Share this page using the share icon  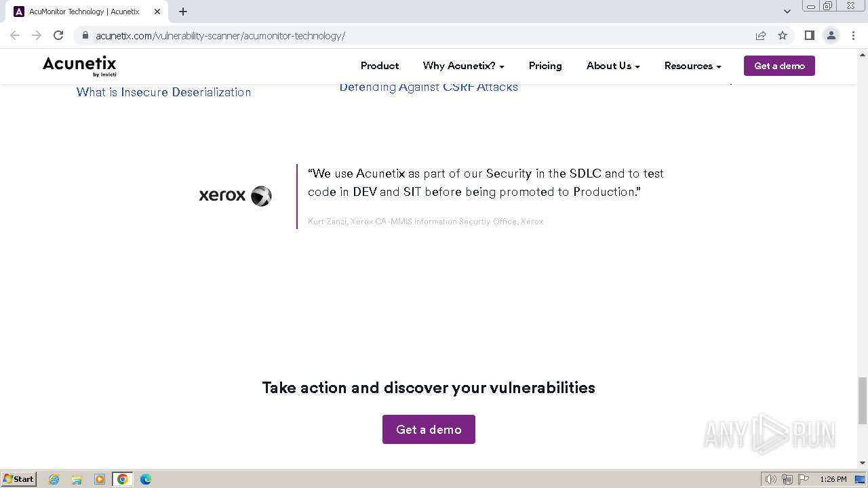pyautogui.click(x=761, y=35)
